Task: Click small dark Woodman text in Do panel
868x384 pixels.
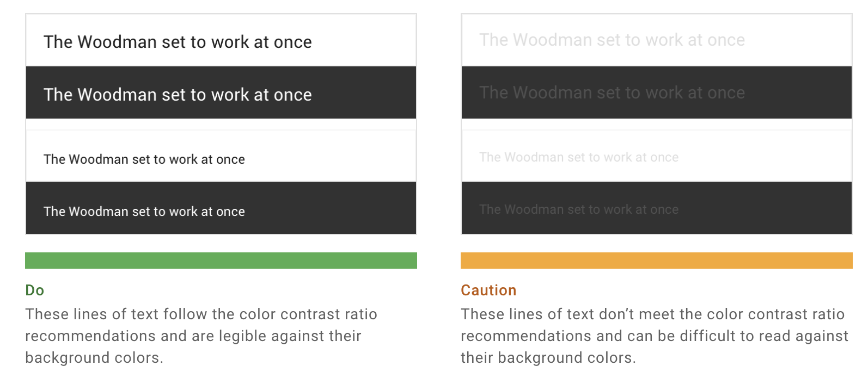Action: pyautogui.click(x=144, y=159)
